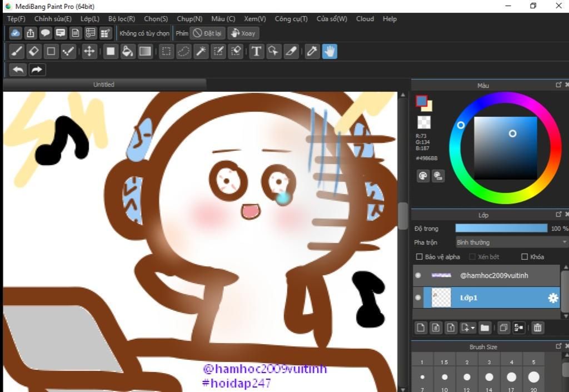Open the Tệp(F) menu

coord(16,19)
